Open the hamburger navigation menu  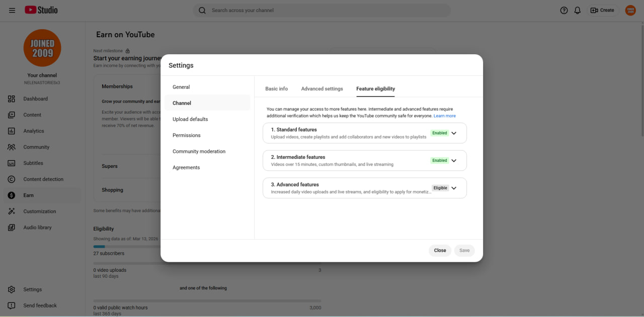[x=12, y=10]
